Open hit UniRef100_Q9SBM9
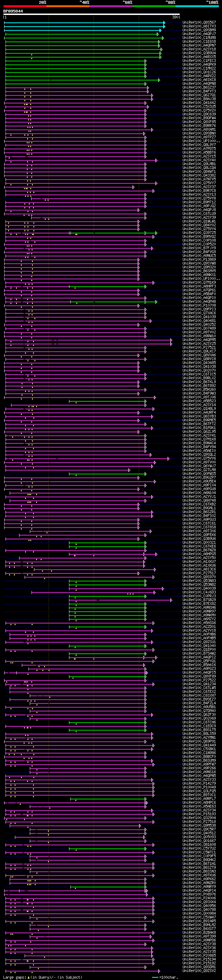The image size is (222, 980). coord(199,30)
